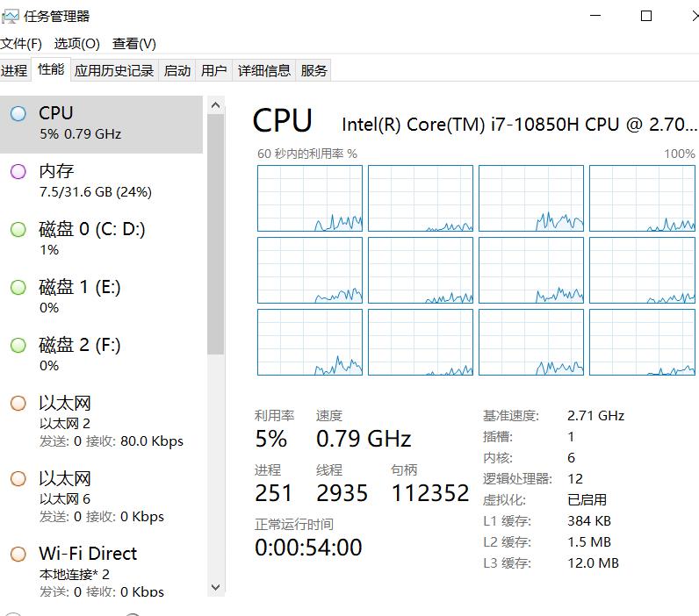
Task: Open the 服务 tab
Action: pos(314,71)
